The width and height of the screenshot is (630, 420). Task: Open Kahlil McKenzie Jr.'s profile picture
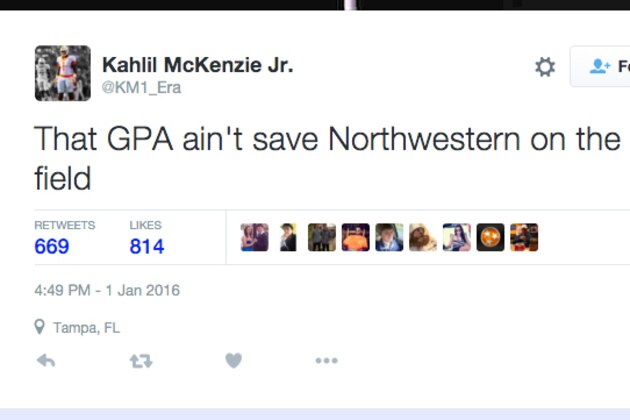click(x=63, y=73)
